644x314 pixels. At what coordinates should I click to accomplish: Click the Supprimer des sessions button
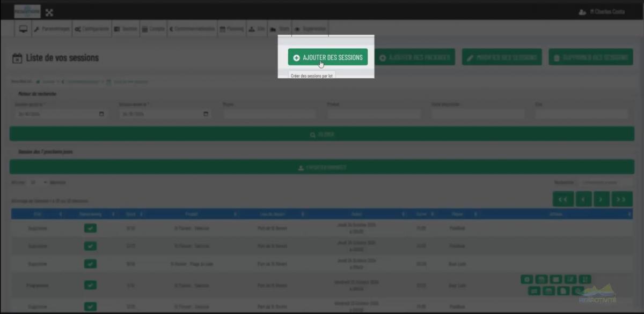(x=590, y=57)
